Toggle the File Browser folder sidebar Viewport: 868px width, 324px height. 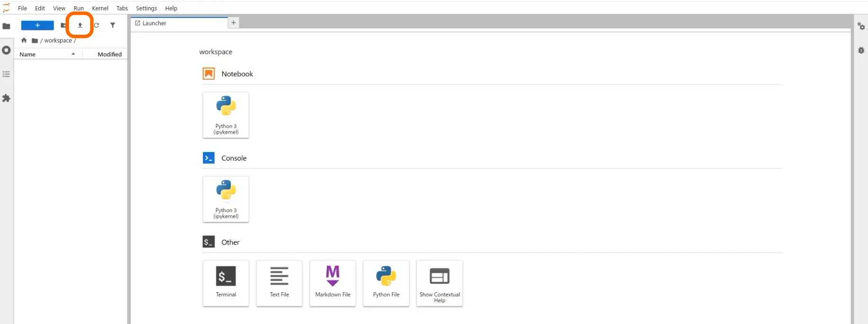point(6,26)
